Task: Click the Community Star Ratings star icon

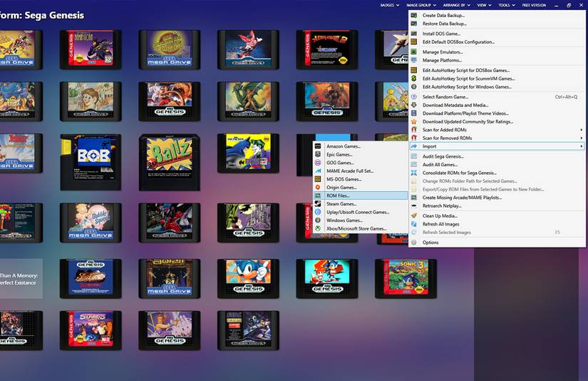Action: tap(414, 121)
